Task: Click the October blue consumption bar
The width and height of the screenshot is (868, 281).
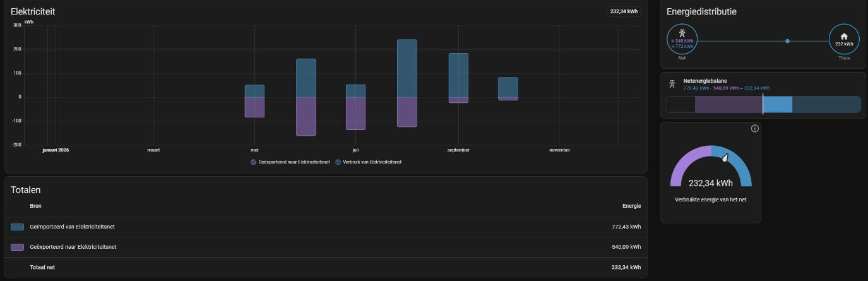Action: click(x=508, y=87)
